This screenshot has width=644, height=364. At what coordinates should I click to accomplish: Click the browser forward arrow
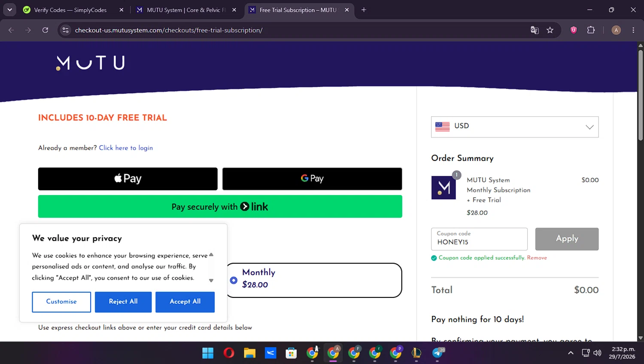point(28,30)
